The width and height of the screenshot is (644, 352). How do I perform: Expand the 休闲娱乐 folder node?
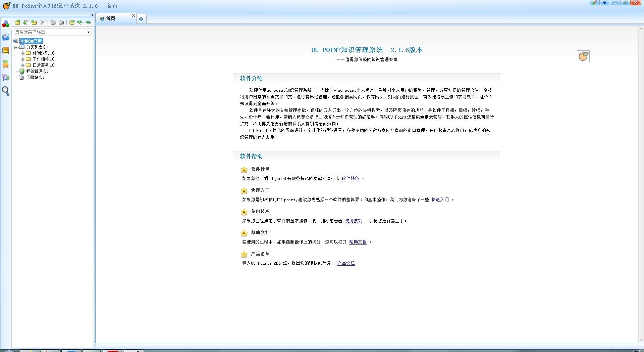click(22, 53)
